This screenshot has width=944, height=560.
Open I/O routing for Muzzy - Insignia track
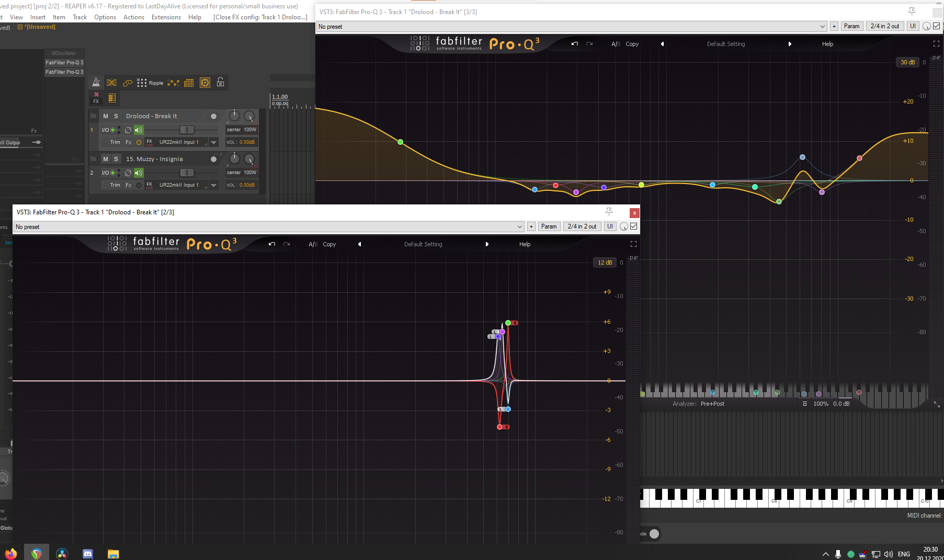click(111, 173)
